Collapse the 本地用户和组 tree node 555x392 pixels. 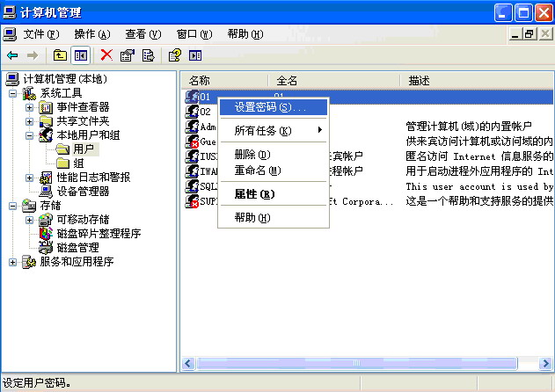pyautogui.click(x=29, y=135)
